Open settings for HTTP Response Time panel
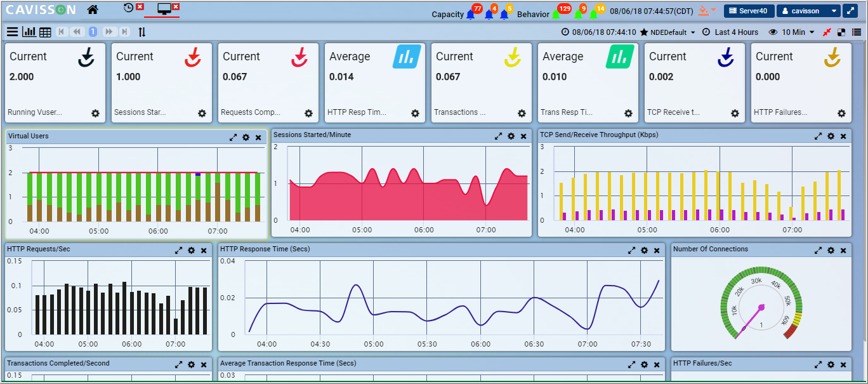The width and height of the screenshot is (868, 384). click(644, 250)
